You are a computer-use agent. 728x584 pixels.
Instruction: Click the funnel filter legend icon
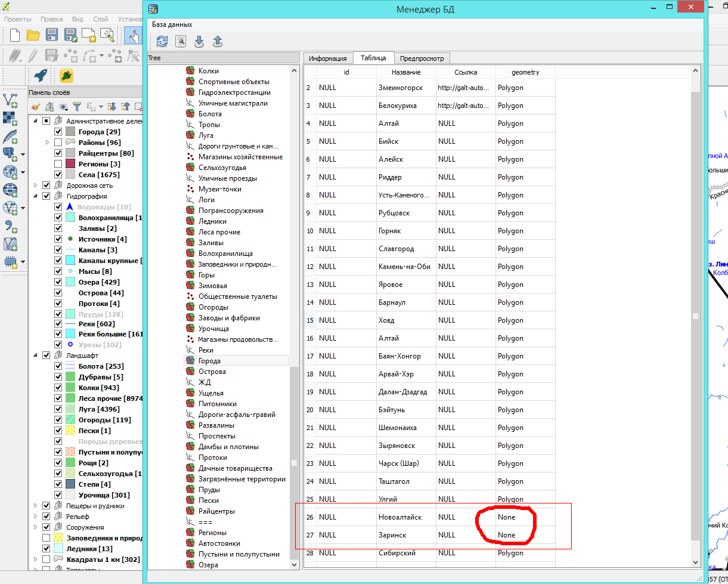pos(76,106)
